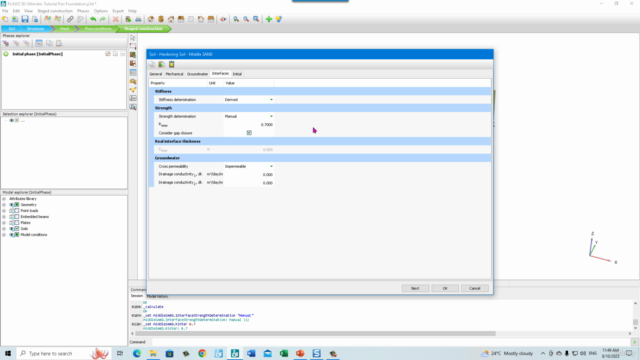Click the New project icon in toolbar
This screenshot has width=640, height=360.
click(5, 19)
